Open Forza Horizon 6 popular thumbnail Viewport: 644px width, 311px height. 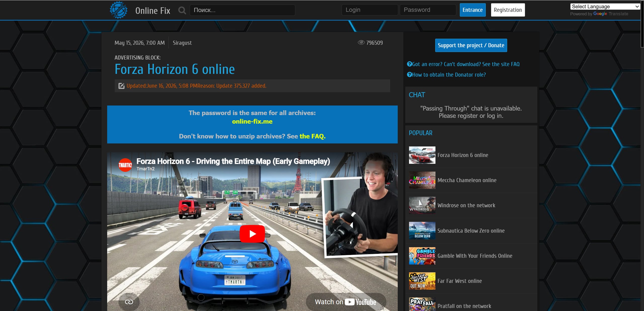(x=422, y=155)
